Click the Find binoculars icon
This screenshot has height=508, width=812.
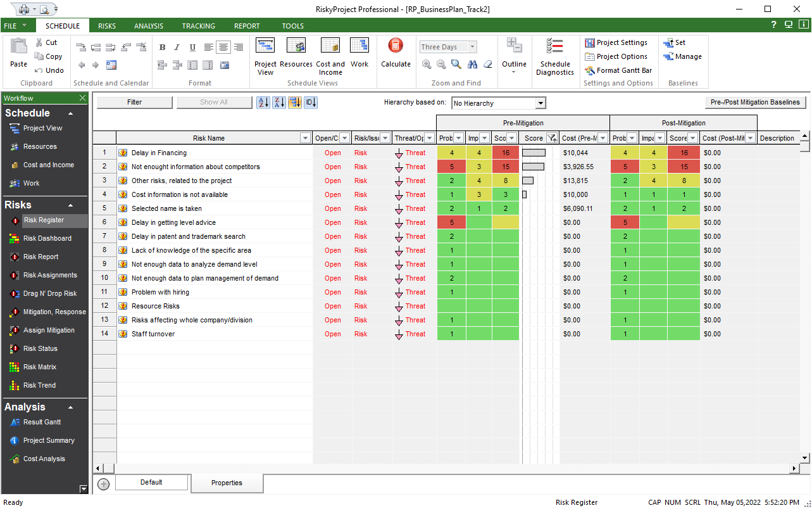click(x=472, y=64)
